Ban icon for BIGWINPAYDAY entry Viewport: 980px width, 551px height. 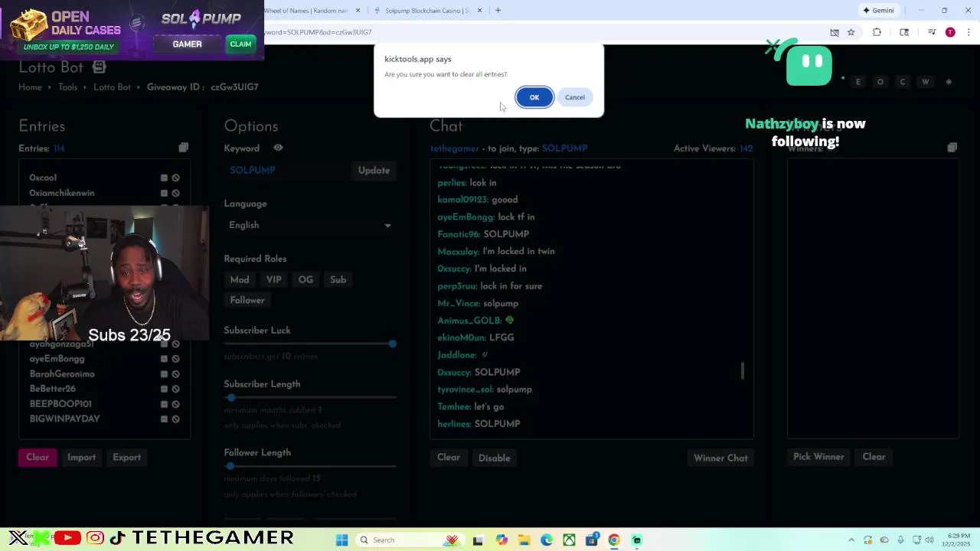[175, 419]
